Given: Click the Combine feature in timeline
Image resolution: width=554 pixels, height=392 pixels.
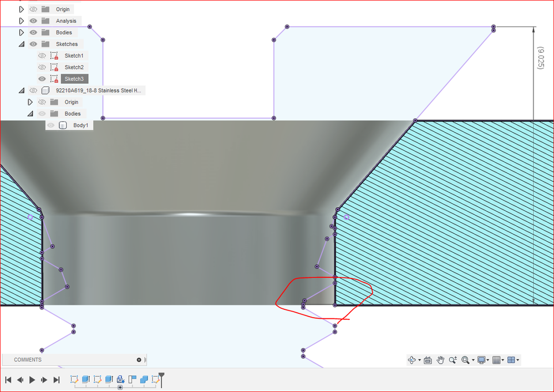Looking at the screenshot, I should (x=144, y=380).
